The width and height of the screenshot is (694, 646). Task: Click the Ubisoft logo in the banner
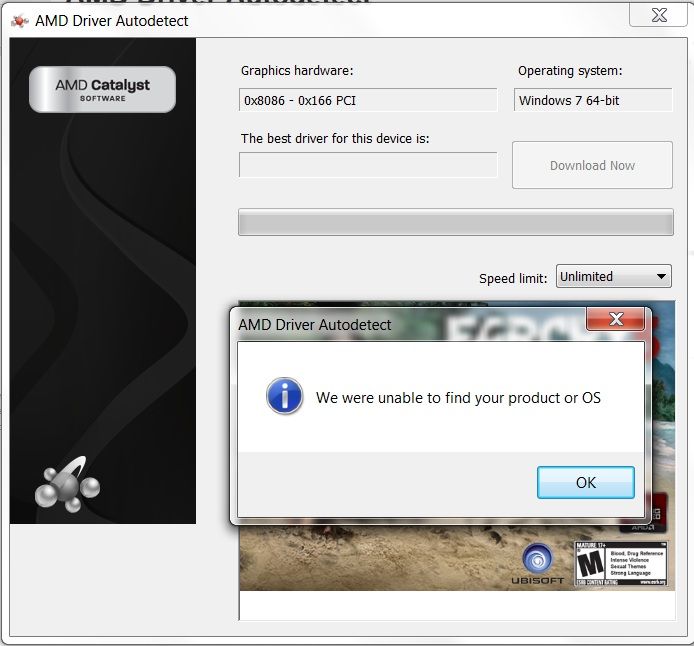(x=537, y=564)
